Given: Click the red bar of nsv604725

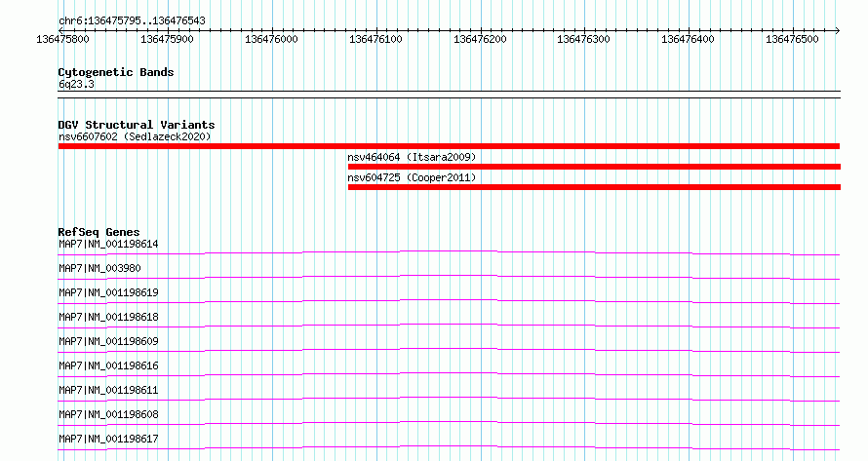Looking at the screenshot, I should pos(594,187).
